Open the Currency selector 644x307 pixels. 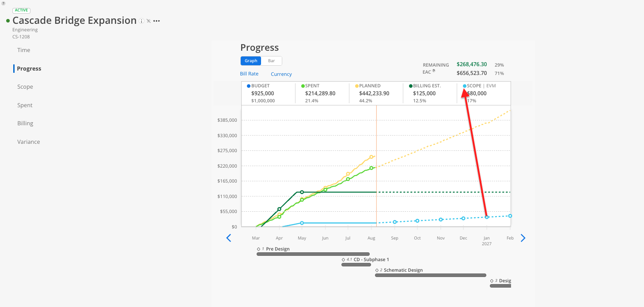281,74
